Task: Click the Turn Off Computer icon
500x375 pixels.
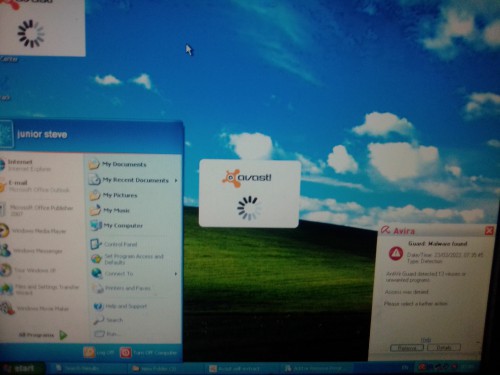Action: click(126, 353)
